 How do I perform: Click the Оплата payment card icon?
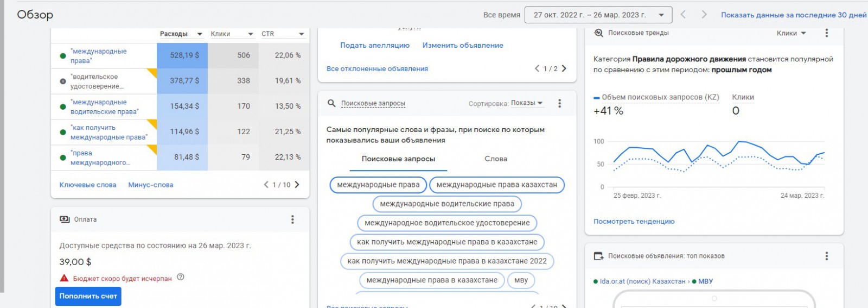(x=65, y=219)
